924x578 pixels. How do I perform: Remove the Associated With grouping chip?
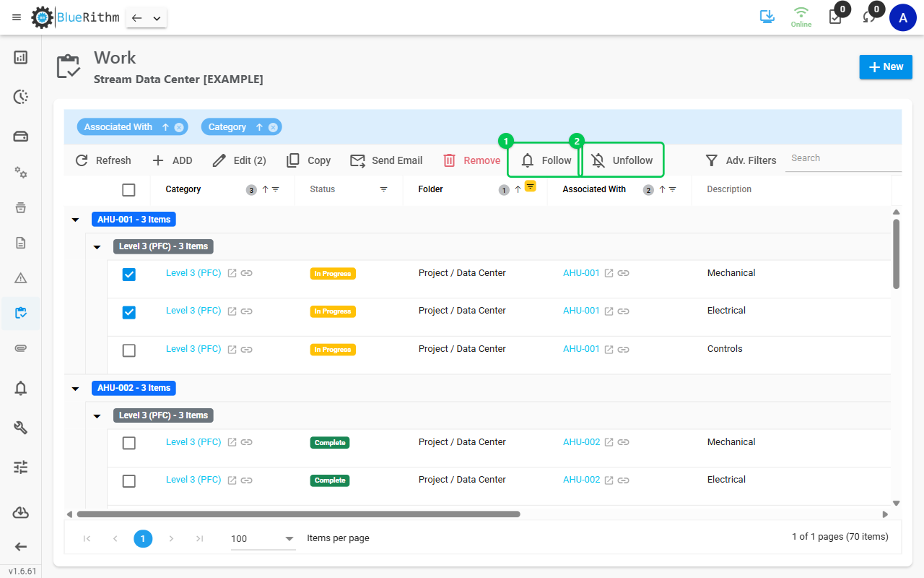pos(179,127)
